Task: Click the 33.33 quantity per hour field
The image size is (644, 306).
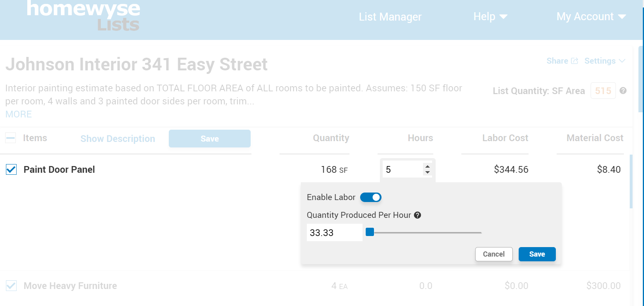Action: click(334, 232)
